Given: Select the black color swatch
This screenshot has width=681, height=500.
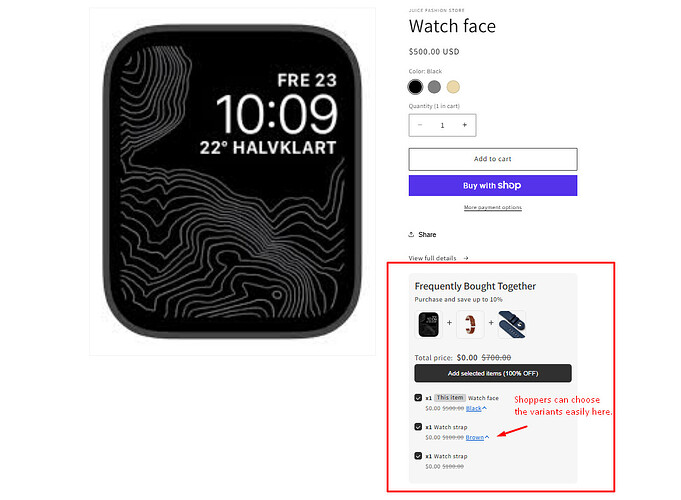Looking at the screenshot, I should pyautogui.click(x=415, y=87).
